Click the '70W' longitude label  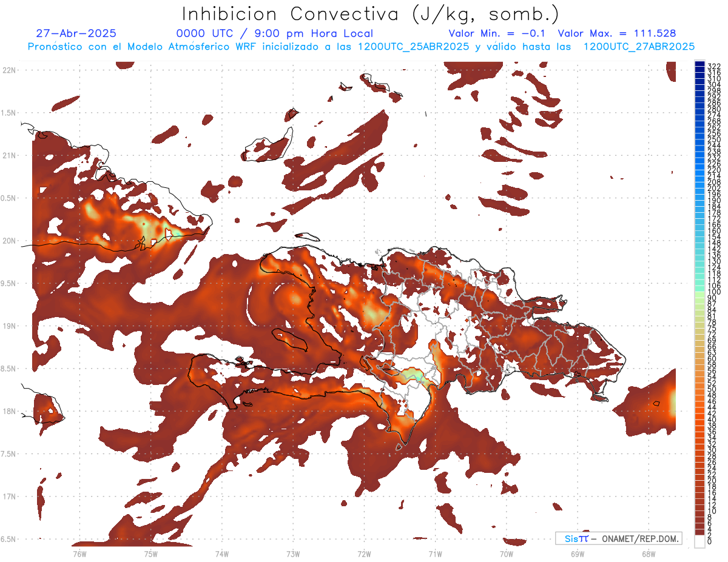[x=507, y=554]
